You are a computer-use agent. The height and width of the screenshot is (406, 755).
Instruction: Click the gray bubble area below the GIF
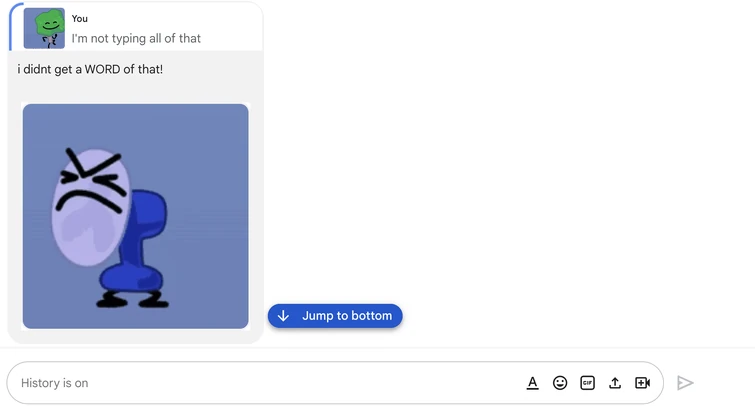[135, 336]
